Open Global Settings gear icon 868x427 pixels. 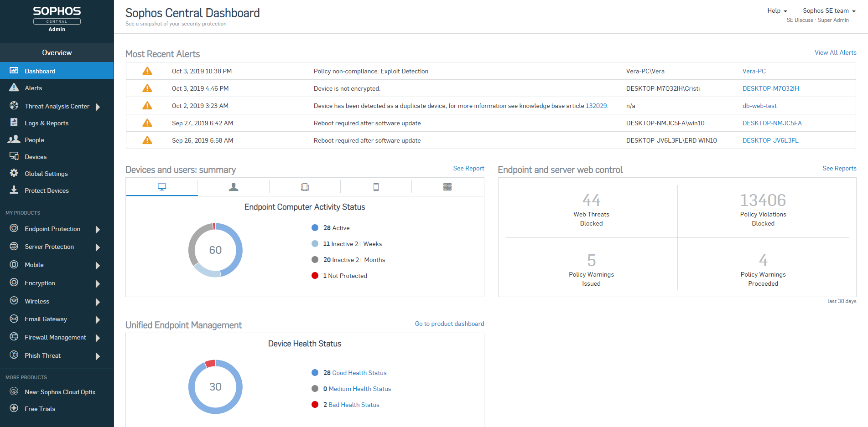(x=14, y=173)
